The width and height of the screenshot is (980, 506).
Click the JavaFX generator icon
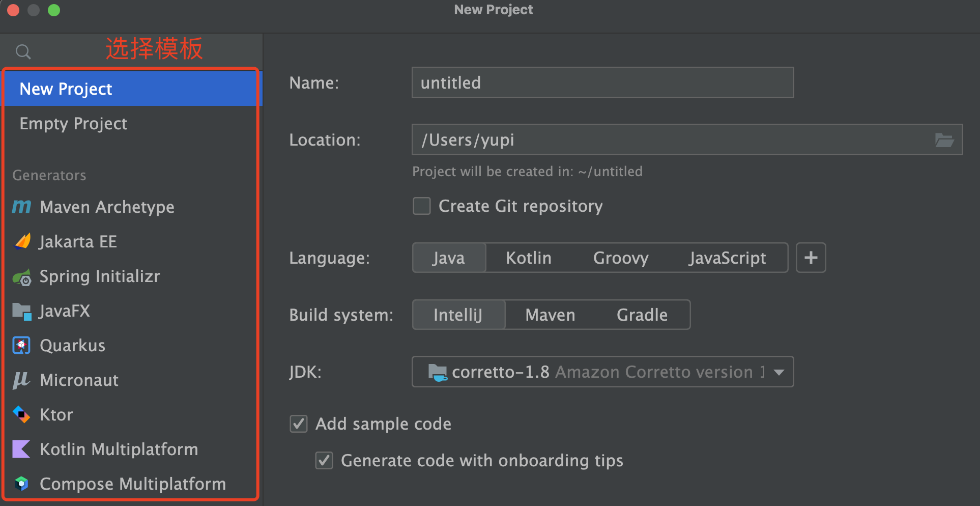pos(22,311)
